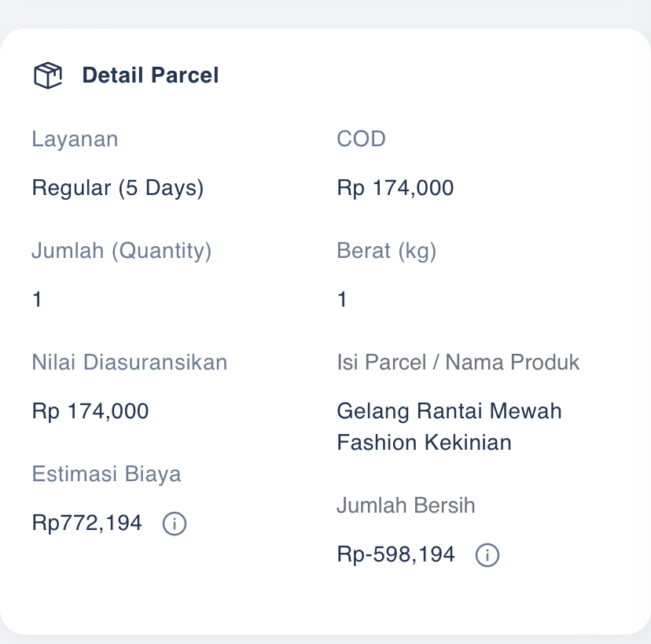The height and width of the screenshot is (644, 651).
Task: Click the insured value Rp 174,000
Action: tap(90, 411)
